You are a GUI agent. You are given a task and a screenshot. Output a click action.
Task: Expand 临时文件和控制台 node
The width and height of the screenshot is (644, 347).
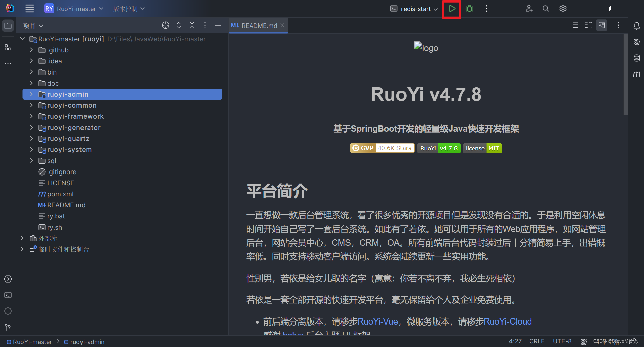click(x=22, y=249)
